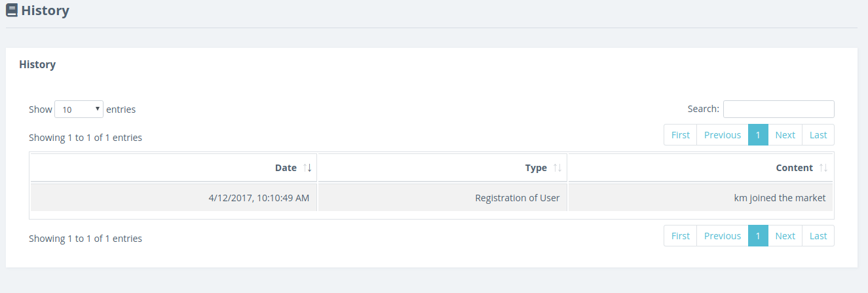The width and height of the screenshot is (868, 293).
Task: Jump to Last page in top pagination
Action: click(x=818, y=135)
